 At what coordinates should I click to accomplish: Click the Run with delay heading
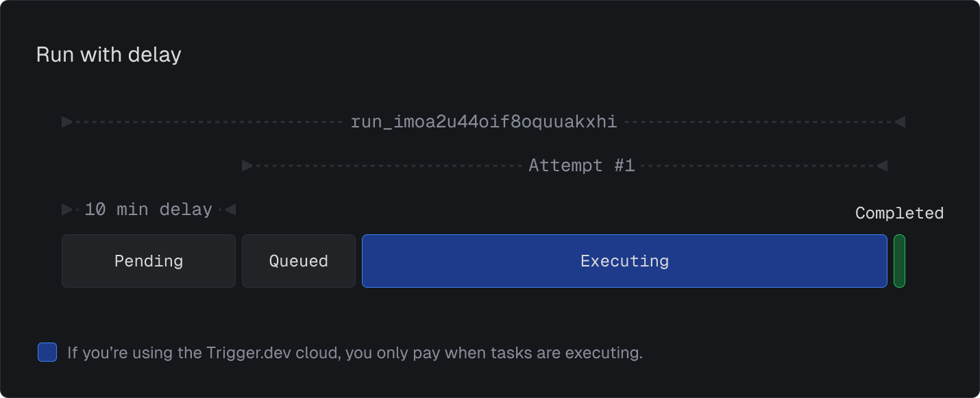point(109,55)
